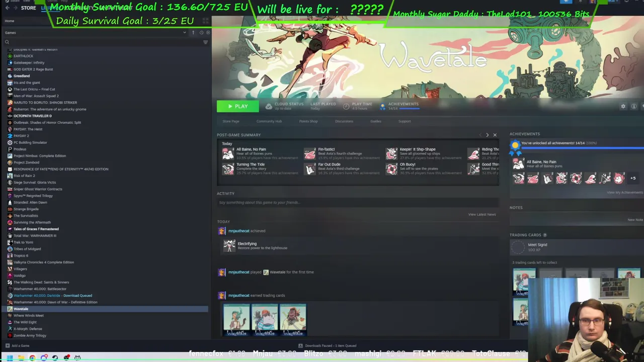Viewport: 644px width, 362px height.
Task: Click All Baine, No Pain summary icon
Action: click(x=228, y=154)
